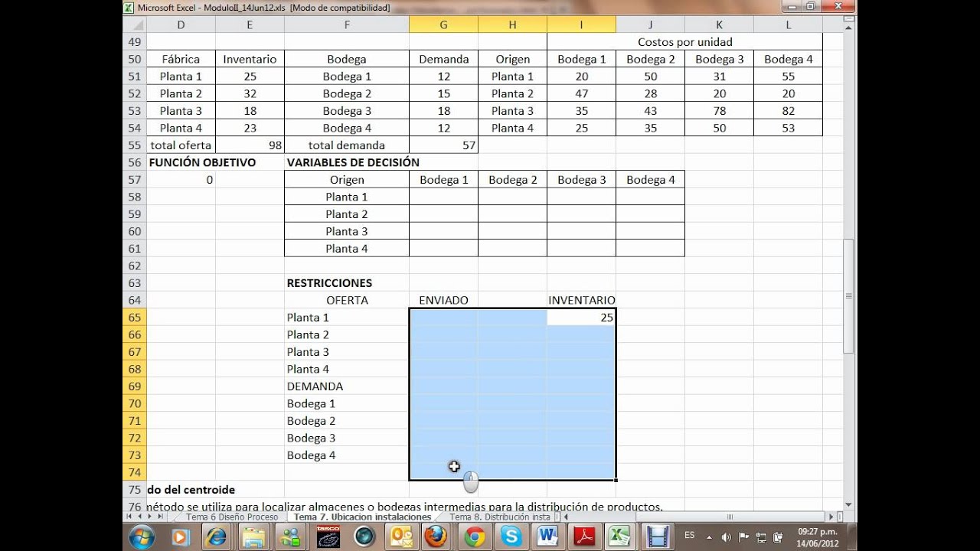Go to first sheet tab navigation arrow
Screen dimensions: 980x551
click(129, 517)
